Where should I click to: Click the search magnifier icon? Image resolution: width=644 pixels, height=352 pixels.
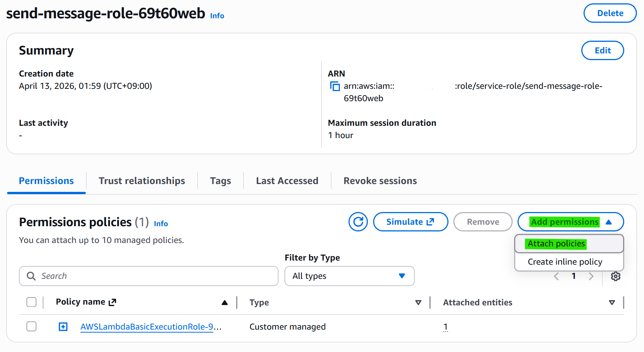31,276
